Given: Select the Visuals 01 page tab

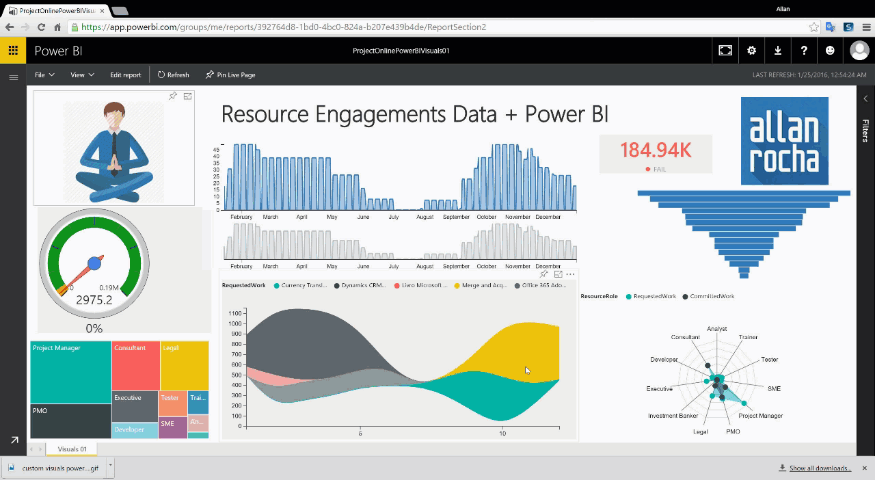Looking at the screenshot, I should (x=71, y=449).
